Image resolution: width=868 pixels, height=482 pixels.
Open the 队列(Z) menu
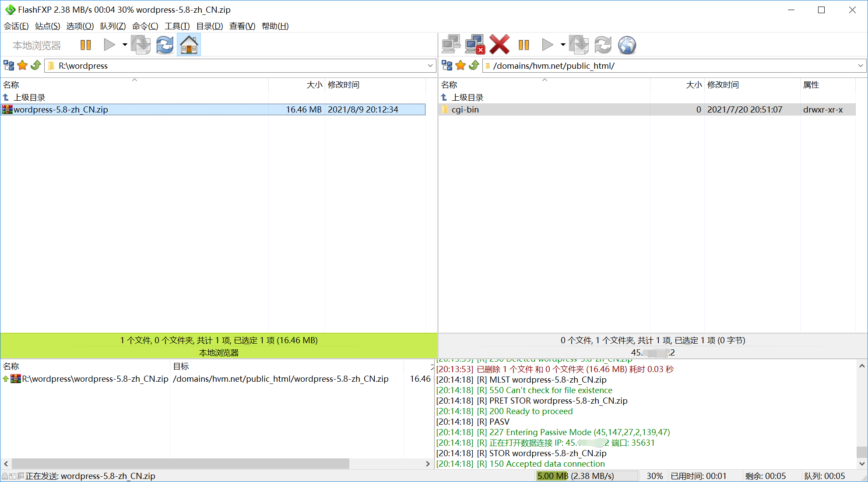113,26
